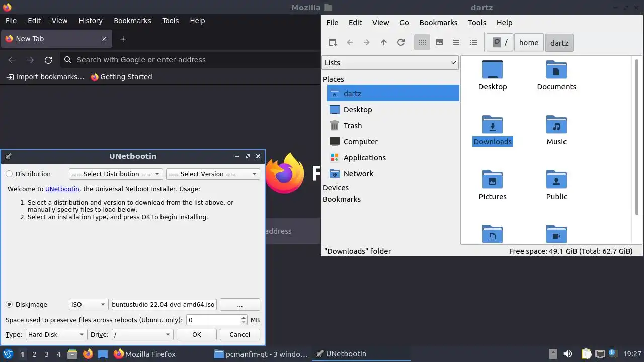Open Firefox Tools menu
This screenshot has height=362, width=644.
point(170,21)
